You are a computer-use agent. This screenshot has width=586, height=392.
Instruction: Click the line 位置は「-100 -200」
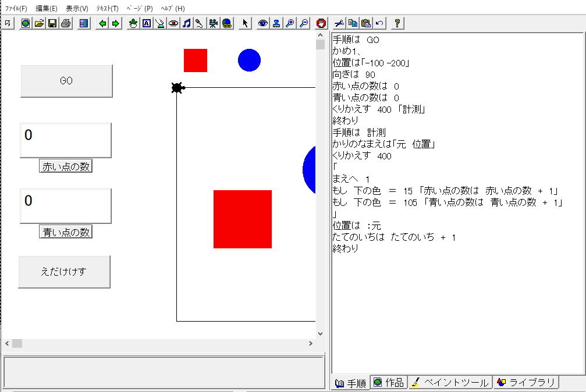coord(371,63)
